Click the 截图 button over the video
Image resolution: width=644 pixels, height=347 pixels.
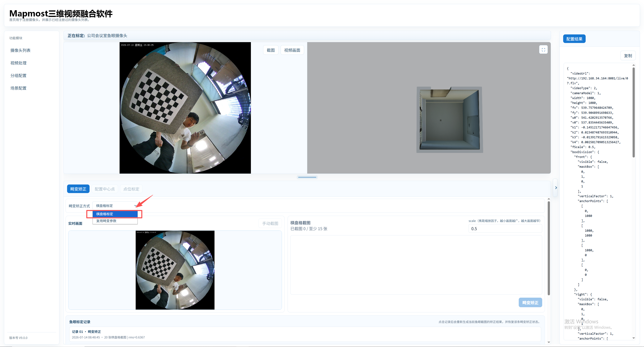pyautogui.click(x=271, y=50)
